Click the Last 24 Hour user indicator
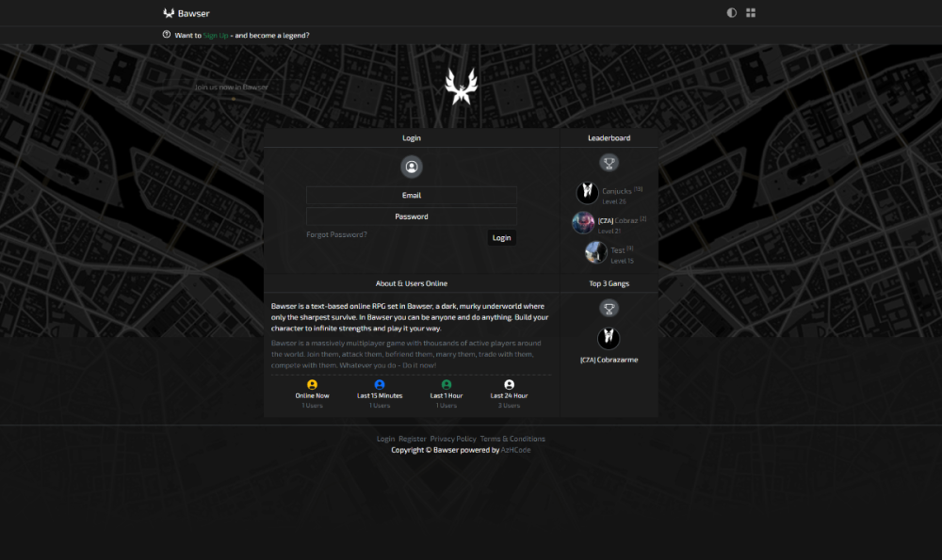Viewport: 942px width, 560px height. point(509,384)
